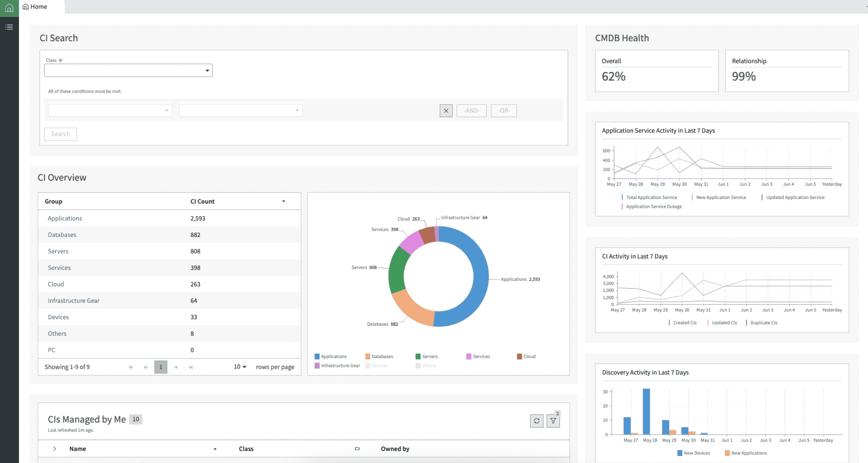868x463 pixels.
Task: Open the Applications group link
Action: click(x=65, y=218)
